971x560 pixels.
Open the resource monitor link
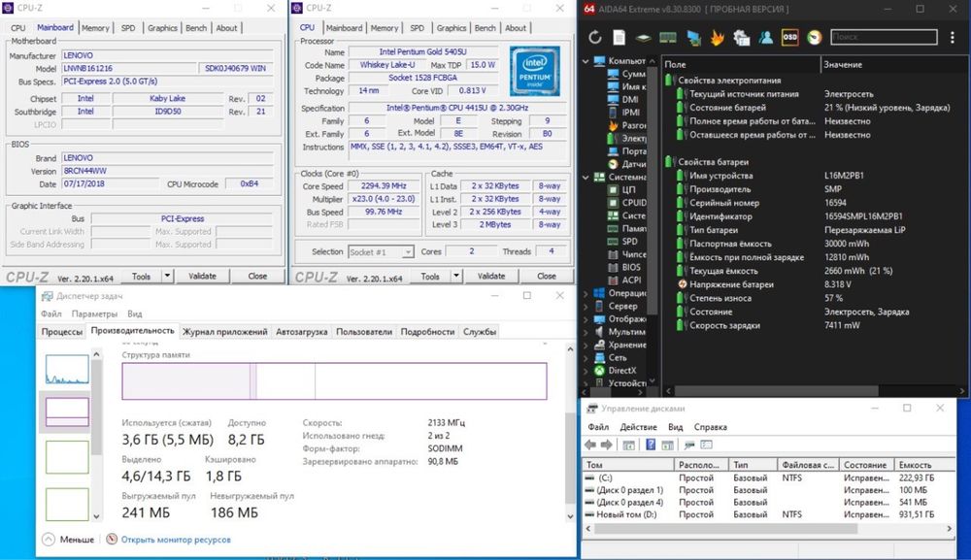point(176,540)
